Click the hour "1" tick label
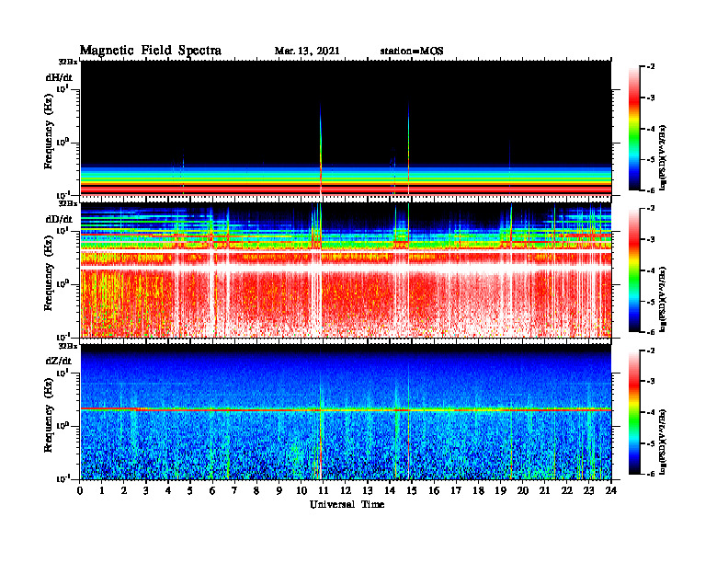Viewport: 728px width, 563px height. tap(102, 491)
